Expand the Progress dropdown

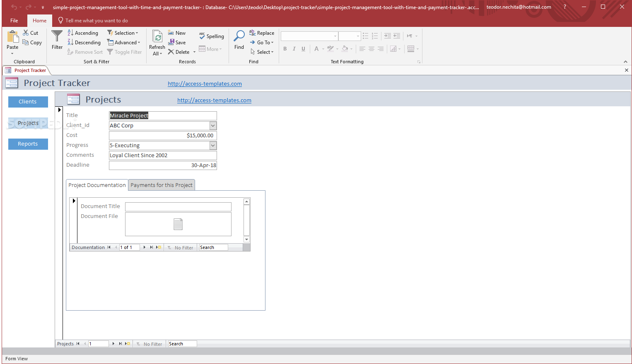213,145
